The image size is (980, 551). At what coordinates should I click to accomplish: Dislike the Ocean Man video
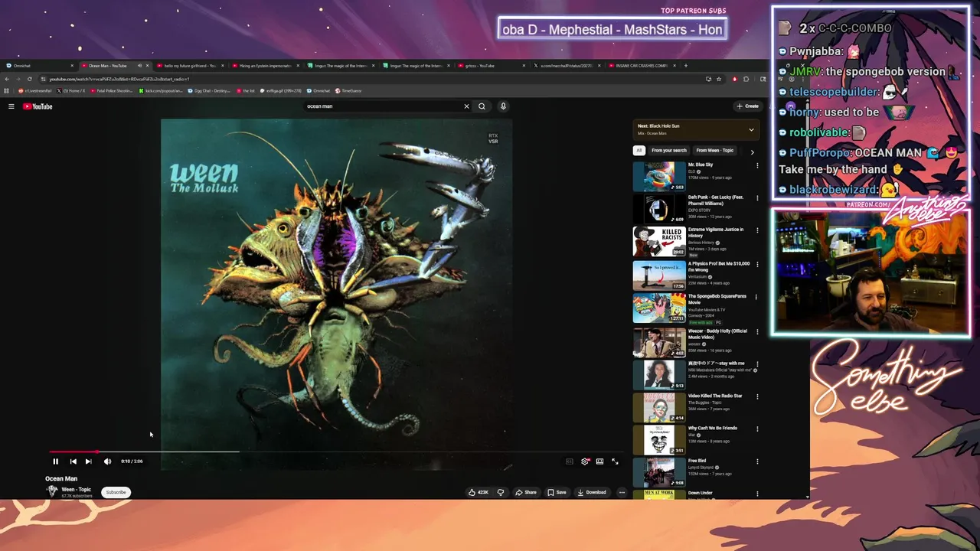(501, 492)
